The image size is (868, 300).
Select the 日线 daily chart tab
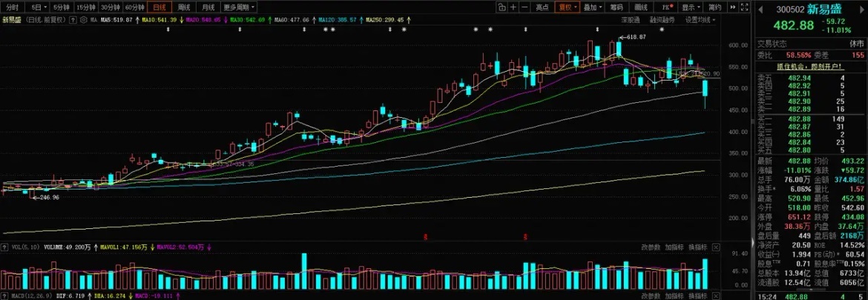point(160,7)
